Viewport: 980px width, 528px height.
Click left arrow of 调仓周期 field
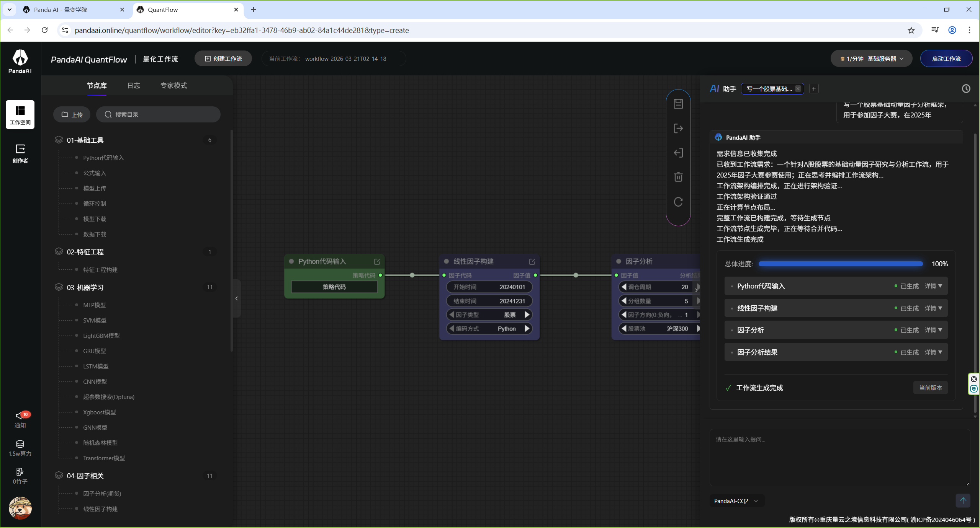(624, 287)
